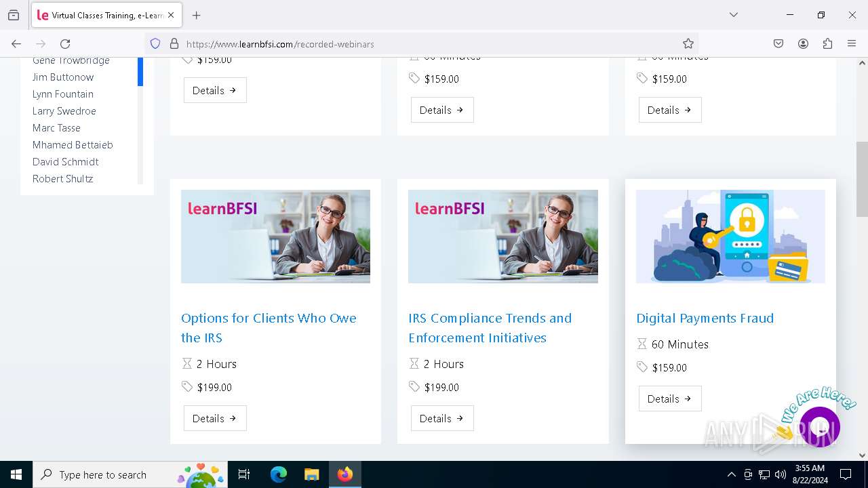868x488 pixels.
Task: List all open tabs dropdown
Action: pyautogui.click(x=733, y=15)
